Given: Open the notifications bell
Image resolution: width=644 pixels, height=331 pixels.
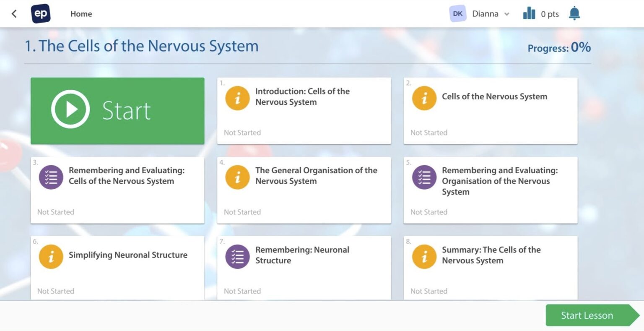Looking at the screenshot, I should (574, 14).
